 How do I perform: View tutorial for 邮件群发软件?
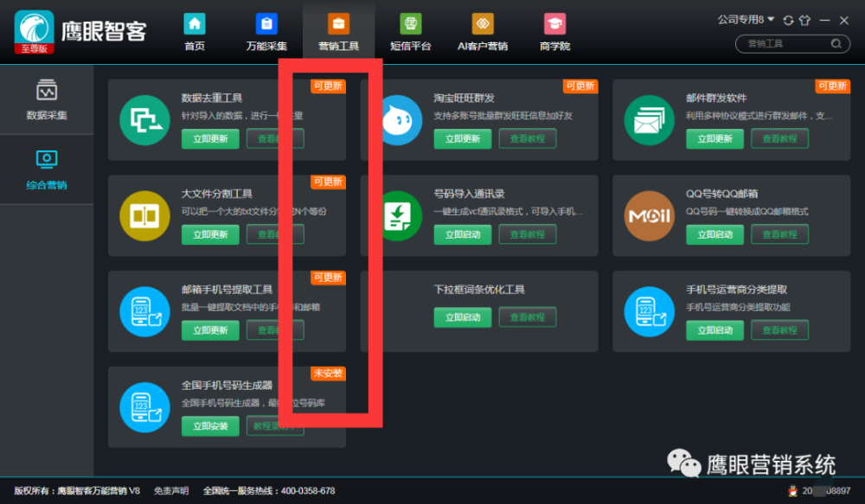pyautogui.click(x=779, y=138)
